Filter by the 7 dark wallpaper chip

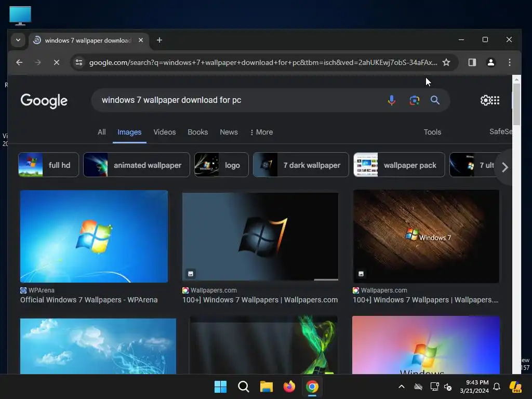(301, 165)
